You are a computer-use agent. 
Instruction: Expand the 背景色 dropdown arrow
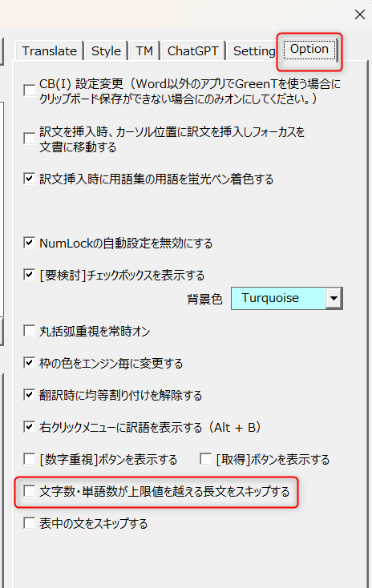(334, 299)
